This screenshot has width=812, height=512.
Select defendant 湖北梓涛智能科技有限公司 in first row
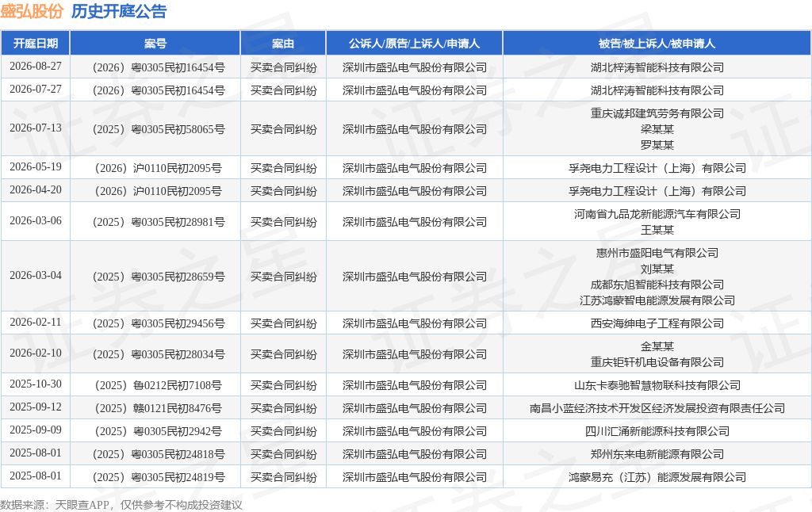(657, 67)
